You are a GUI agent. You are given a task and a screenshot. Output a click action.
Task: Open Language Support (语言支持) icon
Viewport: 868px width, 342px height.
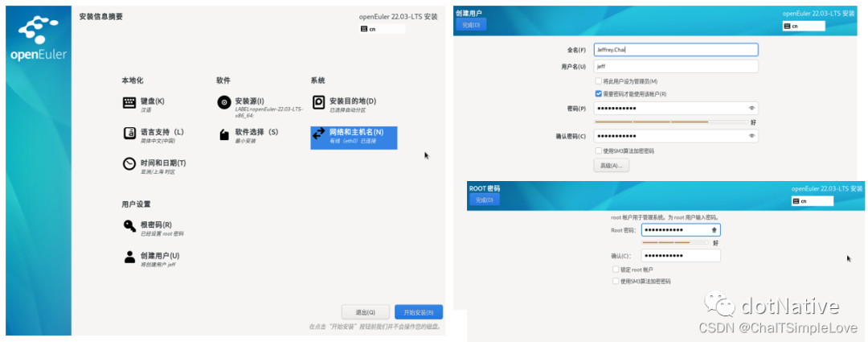[x=129, y=134]
